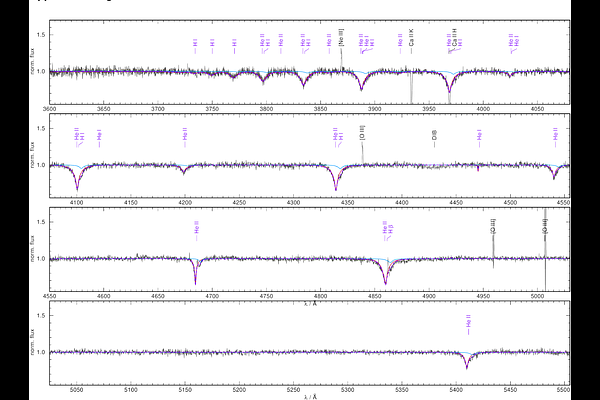Click the He II label near 4542 Å
Screen dimensions: 600x400
click(x=556, y=134)
